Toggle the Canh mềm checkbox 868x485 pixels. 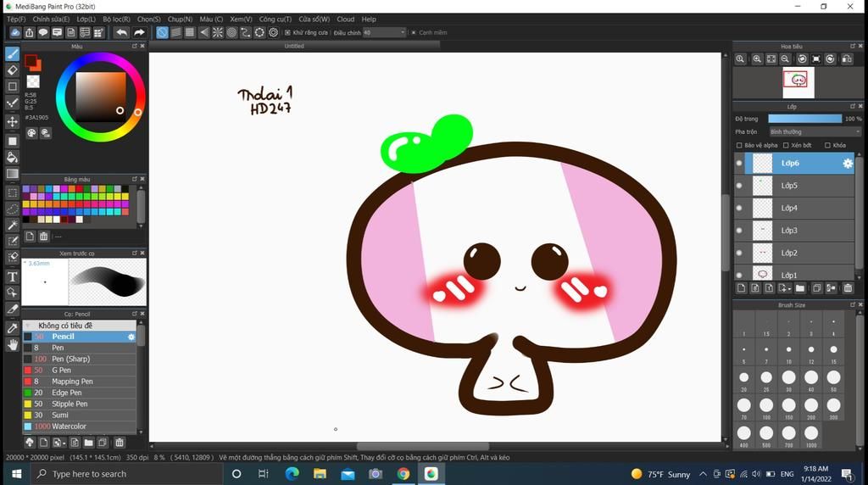pos(414,33)
